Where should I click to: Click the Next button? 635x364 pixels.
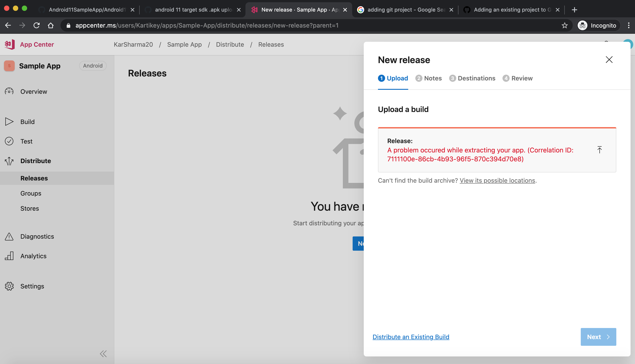(598, 337)
